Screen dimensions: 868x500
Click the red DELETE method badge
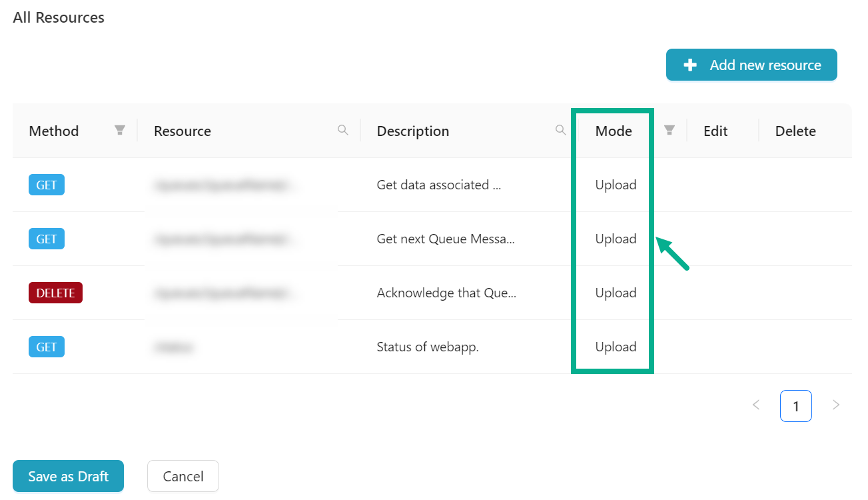(55, 293)
